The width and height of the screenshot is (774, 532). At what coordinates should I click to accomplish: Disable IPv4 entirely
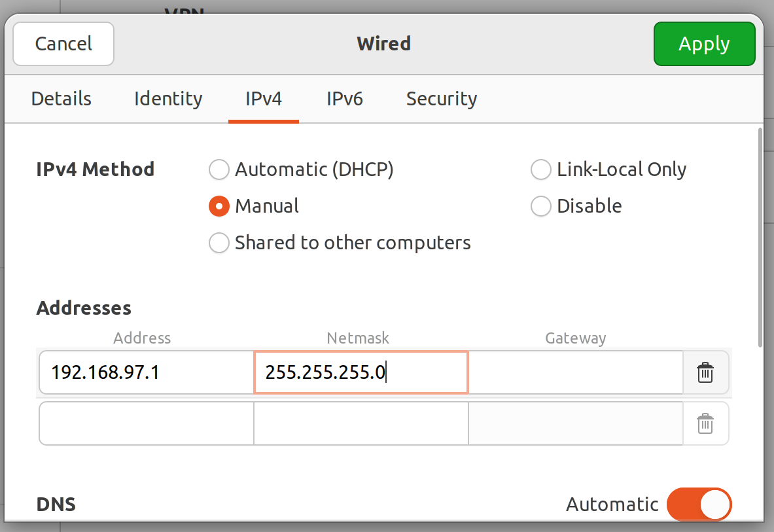(541, 205)
